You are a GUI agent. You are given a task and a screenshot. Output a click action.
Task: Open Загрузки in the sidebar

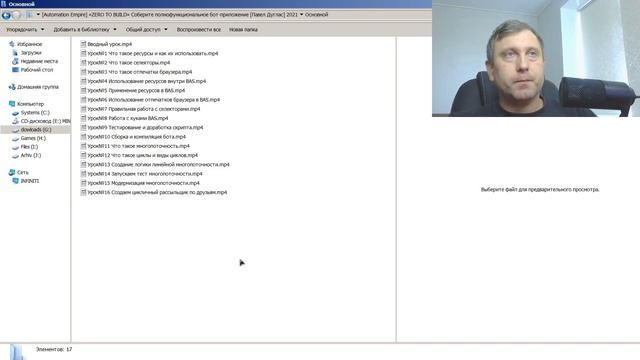tap(31, 53)
